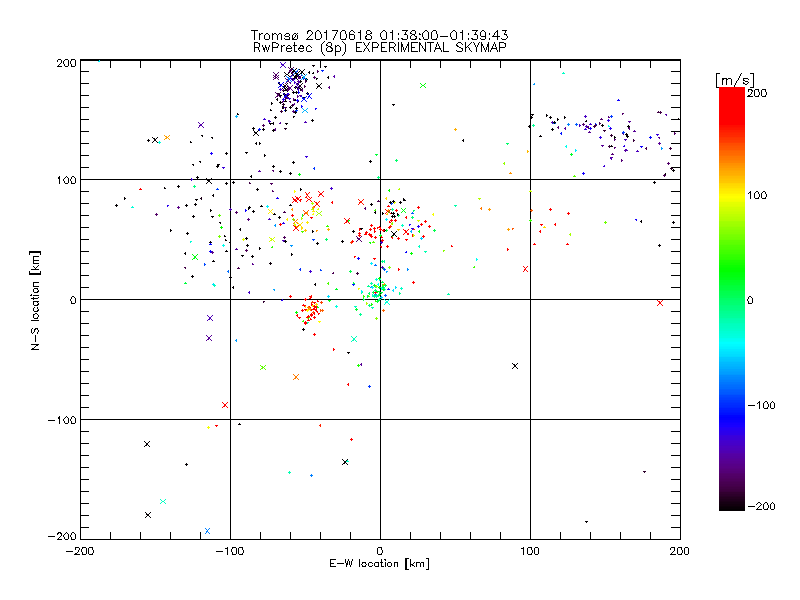Pick the black bottom of the colorbar
The width and height of the screenshot is (800, 600).
pos(732,503)
